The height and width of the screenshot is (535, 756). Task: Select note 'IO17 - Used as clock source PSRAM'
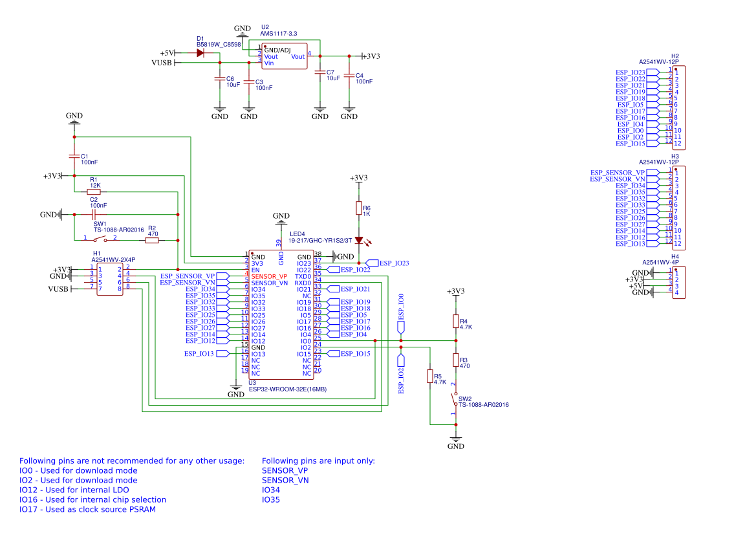pyautogui.click(x=87, y=509)
